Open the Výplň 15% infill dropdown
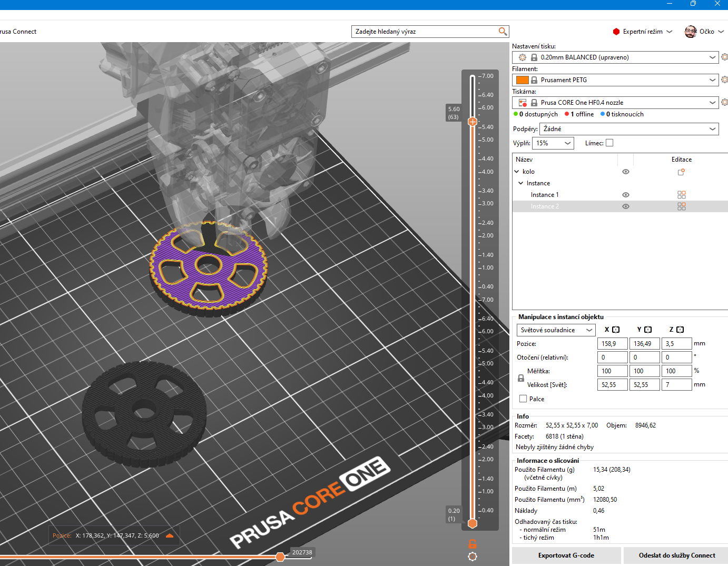728x566 pixels. pos(553,143)
